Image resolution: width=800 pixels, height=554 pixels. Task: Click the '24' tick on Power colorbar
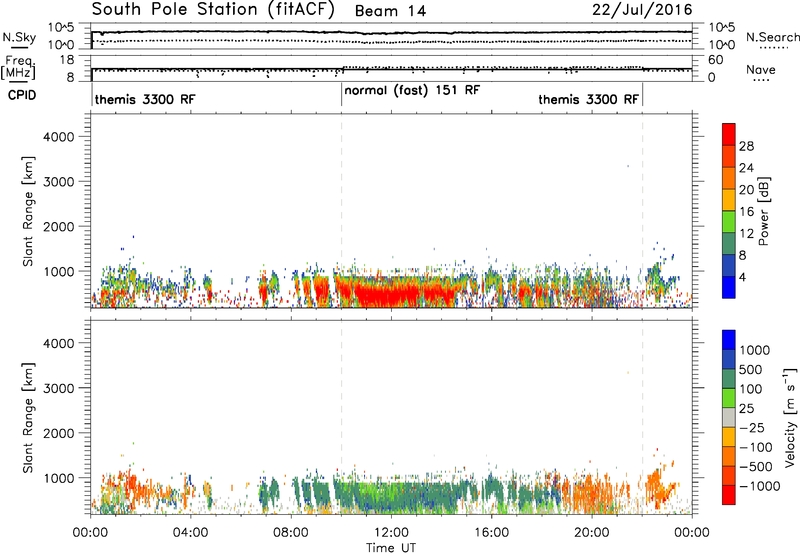pos(746,168)
